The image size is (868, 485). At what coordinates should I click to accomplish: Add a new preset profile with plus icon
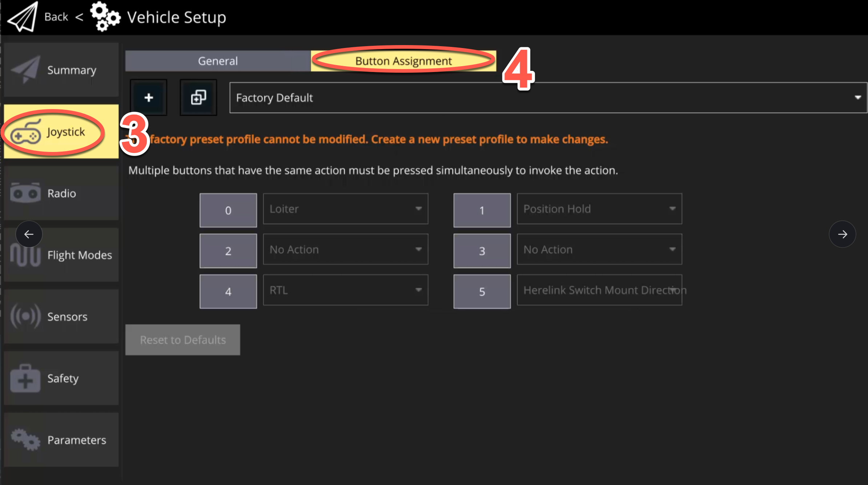149,97
